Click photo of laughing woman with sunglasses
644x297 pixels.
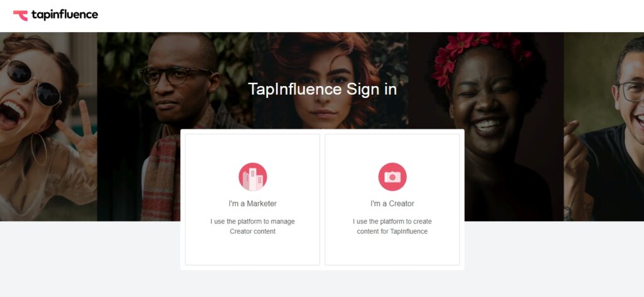tap(48, 127)
